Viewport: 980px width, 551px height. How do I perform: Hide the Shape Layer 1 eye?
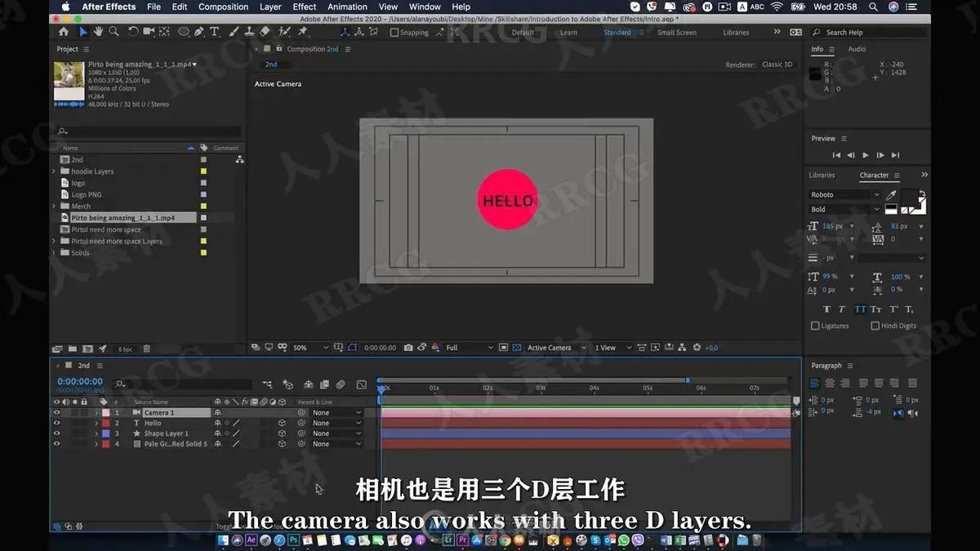(56, 433)
